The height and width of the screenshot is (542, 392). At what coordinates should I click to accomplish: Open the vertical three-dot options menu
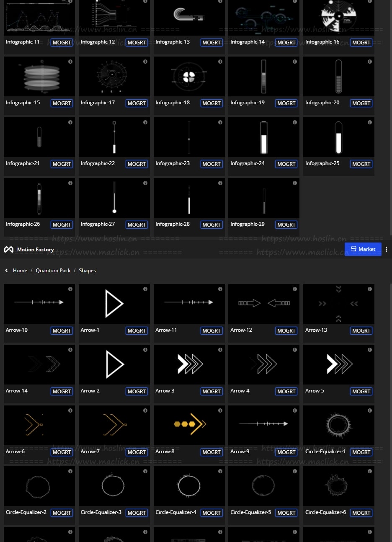click(386, 249)
